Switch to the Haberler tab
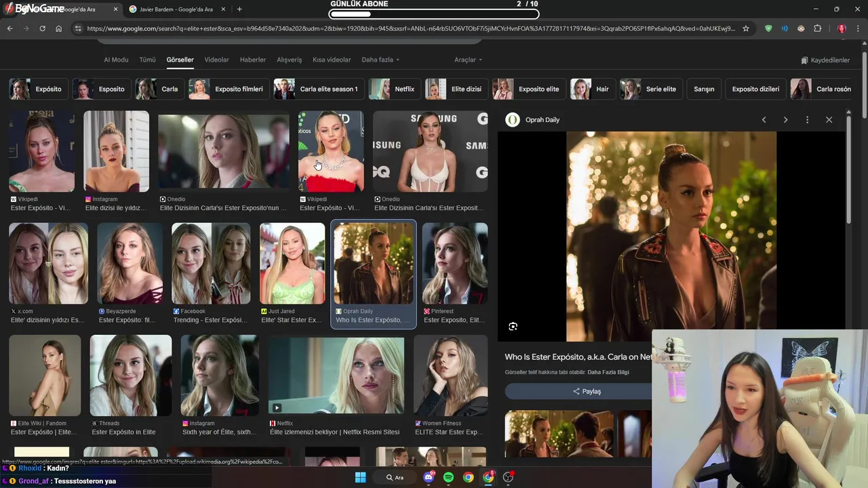Screen dimensions: 868x488 click(x=253, y=60)
